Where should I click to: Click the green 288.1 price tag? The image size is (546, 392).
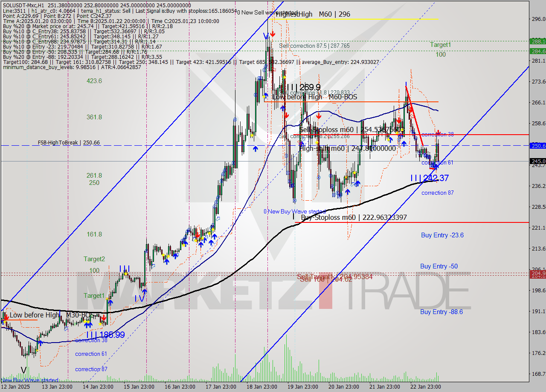coord(538,41)
